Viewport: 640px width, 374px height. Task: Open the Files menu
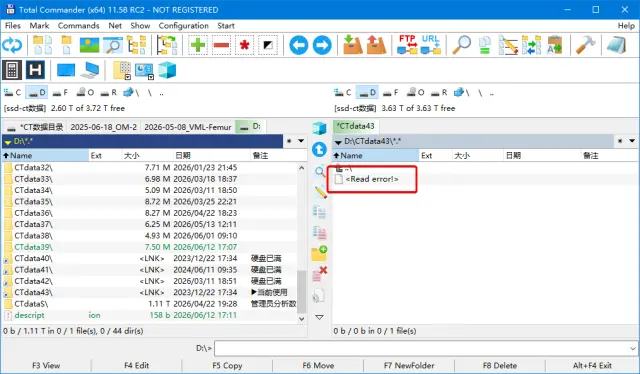[x=13, y=25]
